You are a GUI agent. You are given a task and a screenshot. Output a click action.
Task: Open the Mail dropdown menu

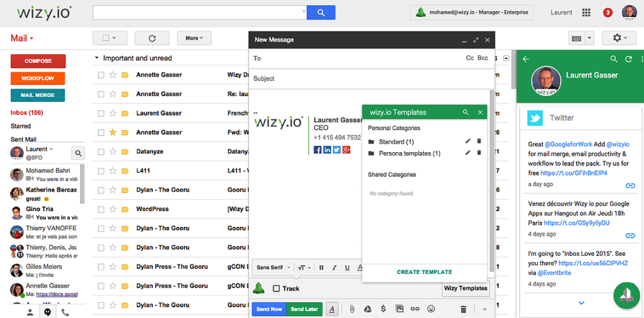pos(22,38)
